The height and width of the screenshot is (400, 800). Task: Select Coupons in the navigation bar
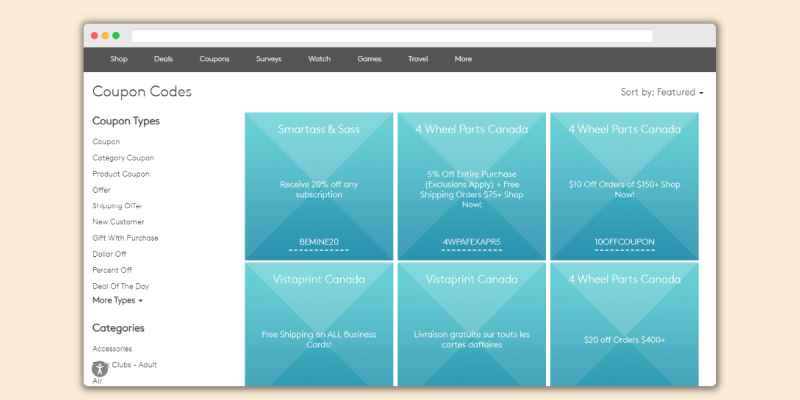(214, 59)
